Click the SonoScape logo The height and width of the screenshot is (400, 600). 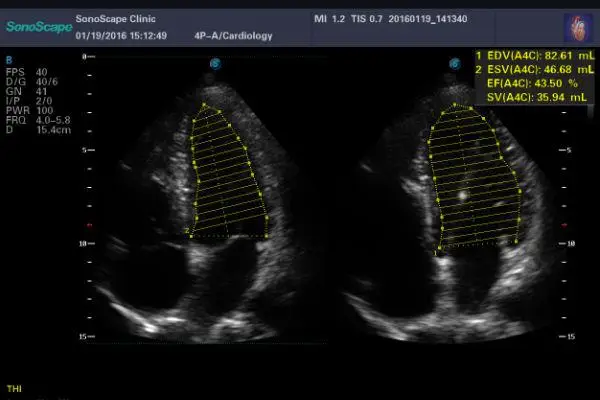coord(37,27)
